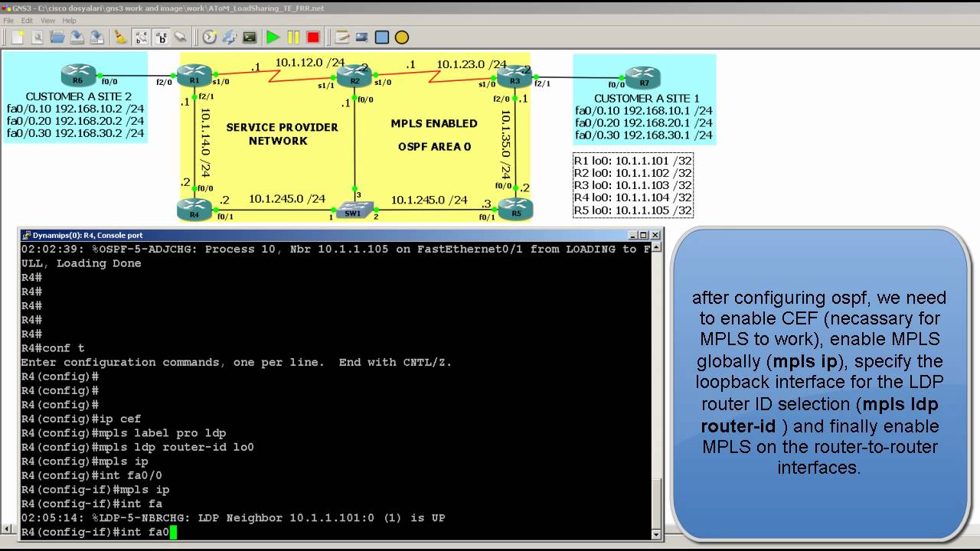Click the CUSTOMER A SITE 2 label
Screen dimensions: 980x551
click(79, 96)
